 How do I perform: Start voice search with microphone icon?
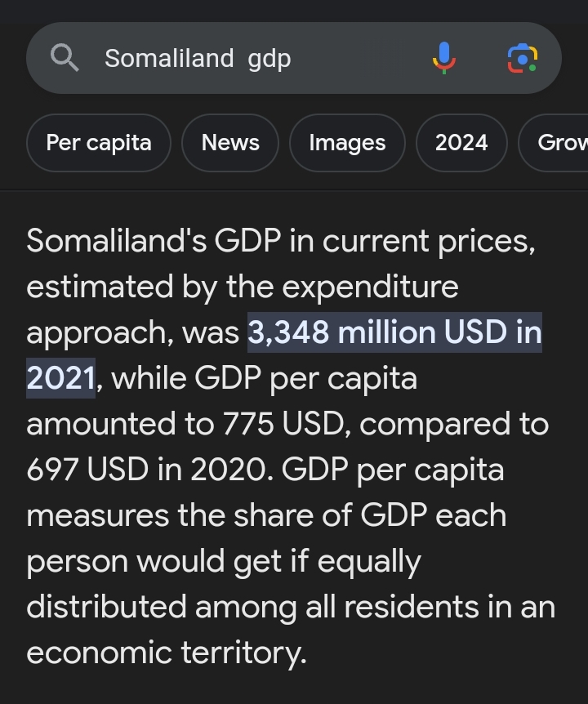click(x=444, y=58)
